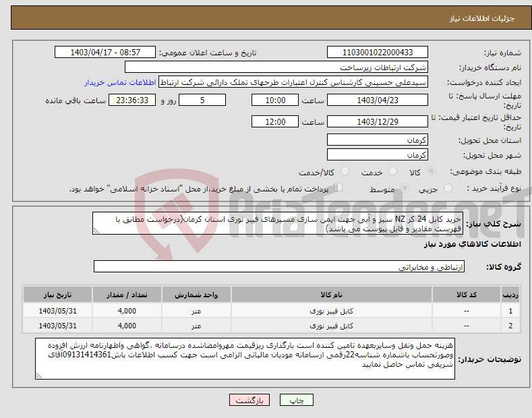Click the شماره نیاز field 1103001022000433
This screenshot has height=418, width=532.
378,53
